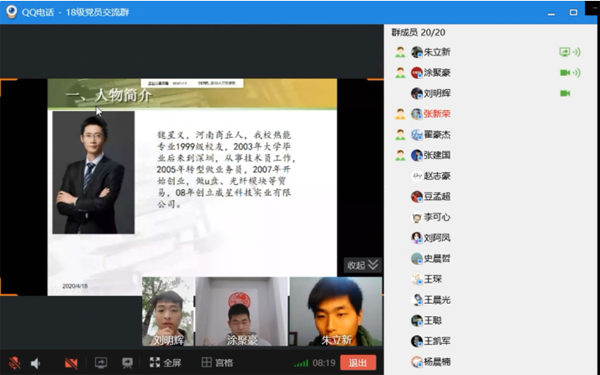600x375 pixels.
Task: Switch to 全屏 fullscreen view
Action: 165,362
